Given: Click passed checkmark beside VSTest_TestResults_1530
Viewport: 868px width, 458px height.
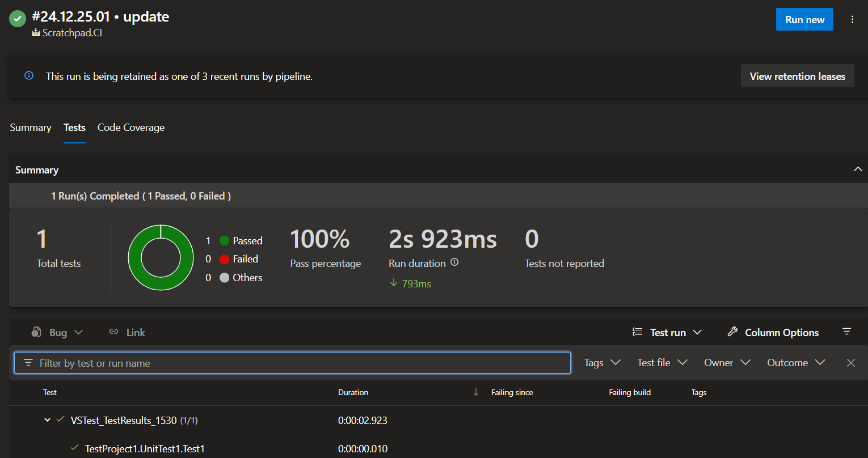Looking at the screenshot, I should tap(61, 419).
